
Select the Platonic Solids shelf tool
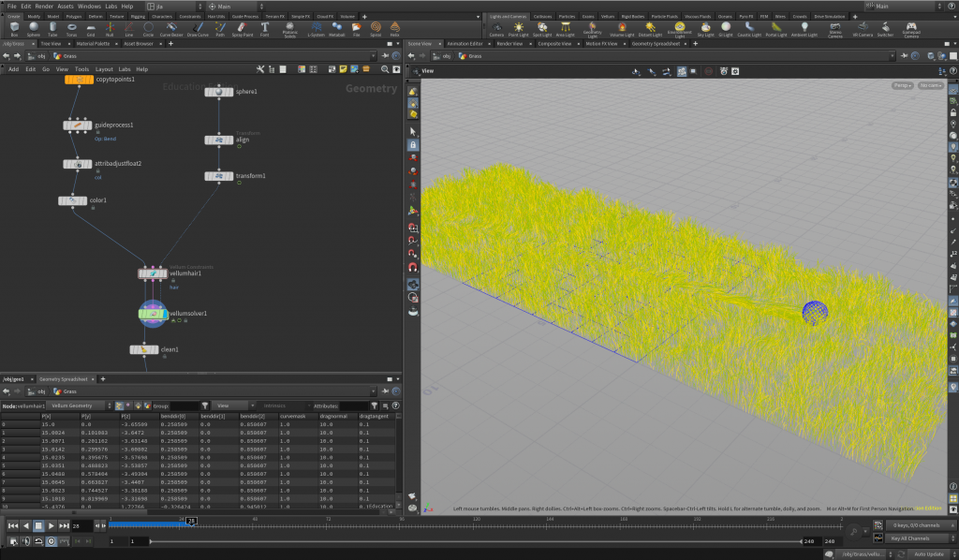point(290,29)
